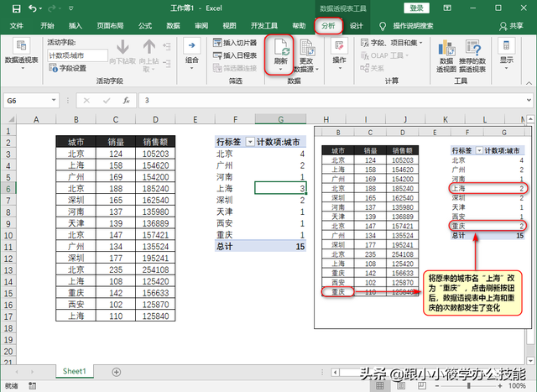This screenshot has width=537, height=392.
Task: Click 插入日程表 insert timeline
Action: pos(235,55)
